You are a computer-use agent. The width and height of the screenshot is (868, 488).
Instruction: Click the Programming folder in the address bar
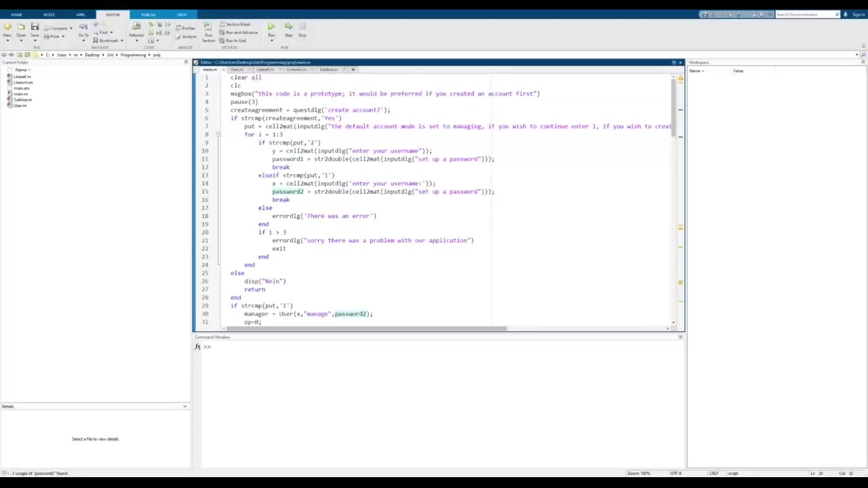(133, 55)
